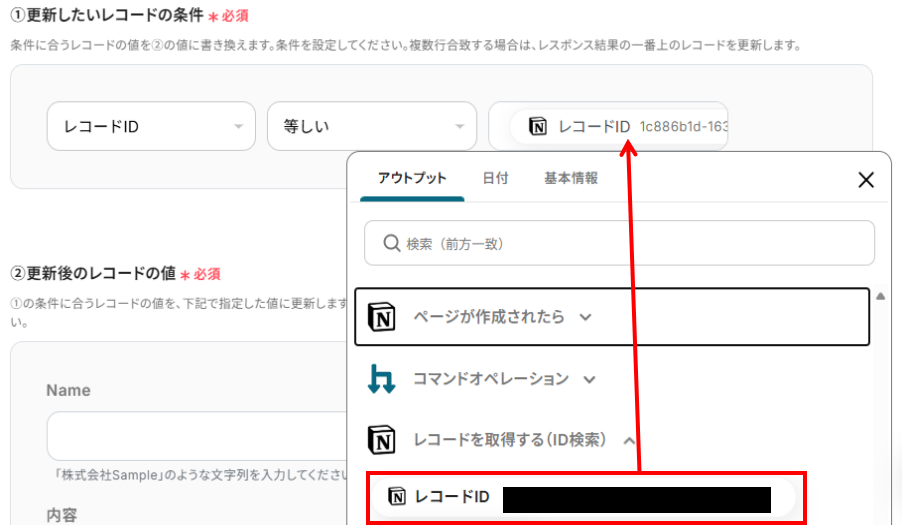Image resolution: width=903 pixels, height=525 pixels.
Task: Switch to the アウトプット tab
Action: click(412, 178)
